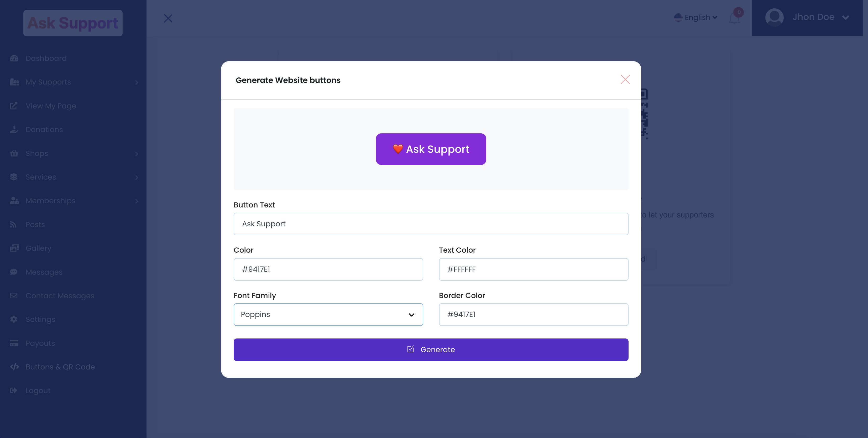The height and width of the screenshot is (438, 868).
Task: Focus the Button Text input field
Action: 431,224
